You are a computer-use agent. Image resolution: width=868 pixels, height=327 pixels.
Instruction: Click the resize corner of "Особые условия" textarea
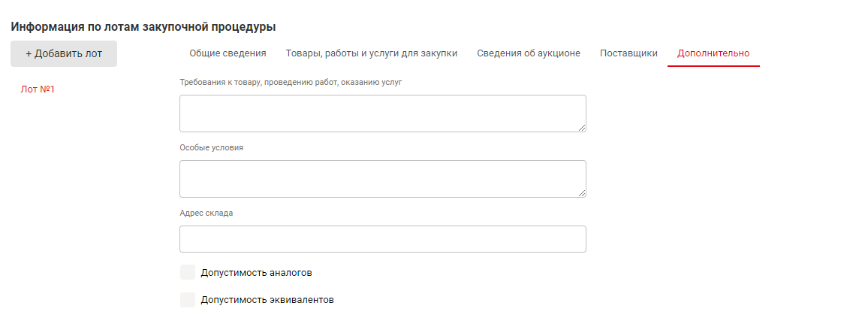point(581,193)
